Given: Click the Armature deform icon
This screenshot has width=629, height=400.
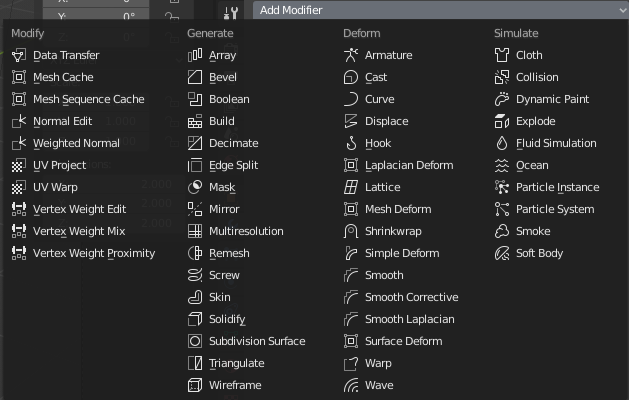Looking at the screenshot, I should [x=351, y=55].
